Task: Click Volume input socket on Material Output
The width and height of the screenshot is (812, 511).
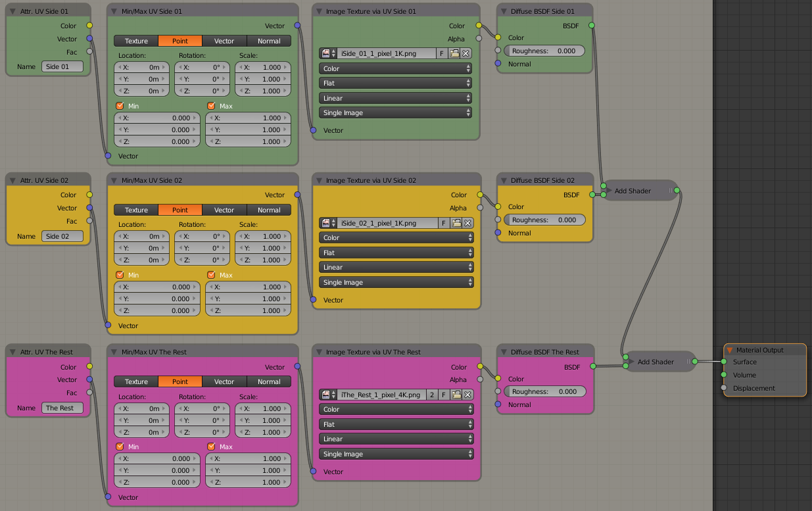Action: click(724, 375)
